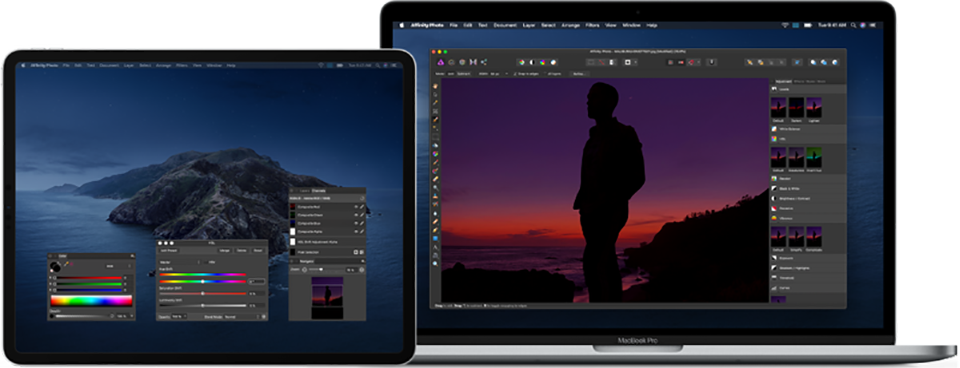Toggle the All layers checkbox
960x368 pixels.
[x=545, y=74]
